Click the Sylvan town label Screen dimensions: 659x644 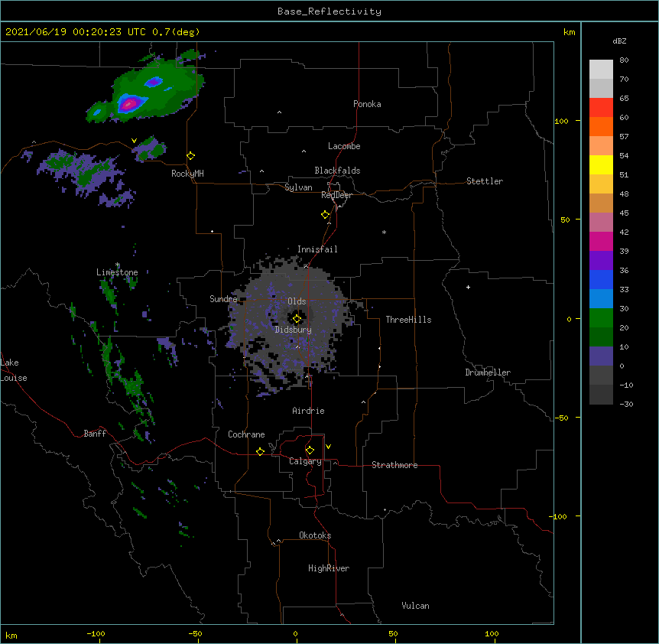298,187
